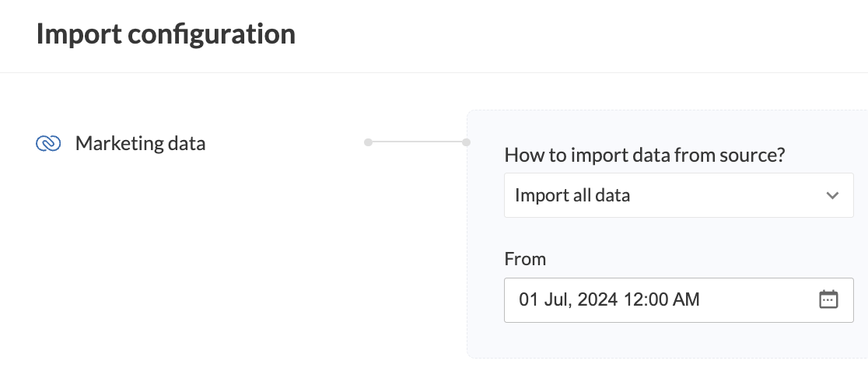The height and width of the screenshot is (378, 868).
Task: Click connector's left endpoint dot
Action: click(x=368, y=142)
